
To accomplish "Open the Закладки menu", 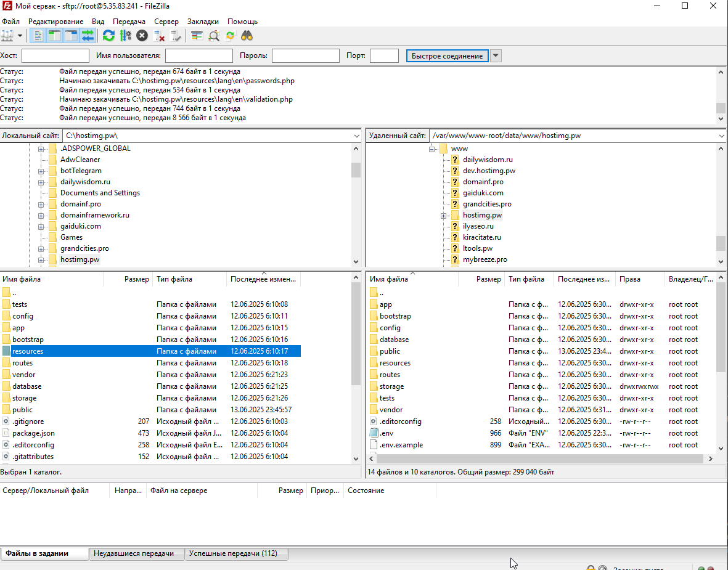I will (x=203, y=22).
